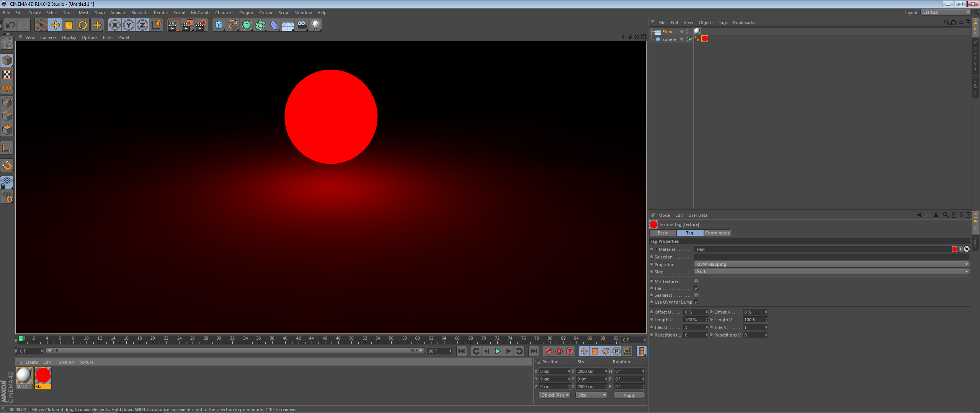This screenshot has width=980, height=413.
Task: Select the red Mat material thumbnail
Action: coord(43,376)
